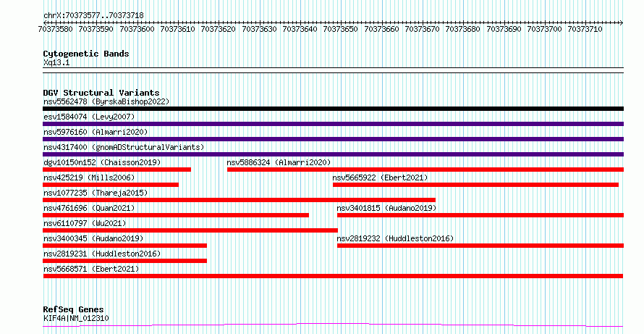Click the nsv5668571 (Ebert2021) label

point(91,269)
